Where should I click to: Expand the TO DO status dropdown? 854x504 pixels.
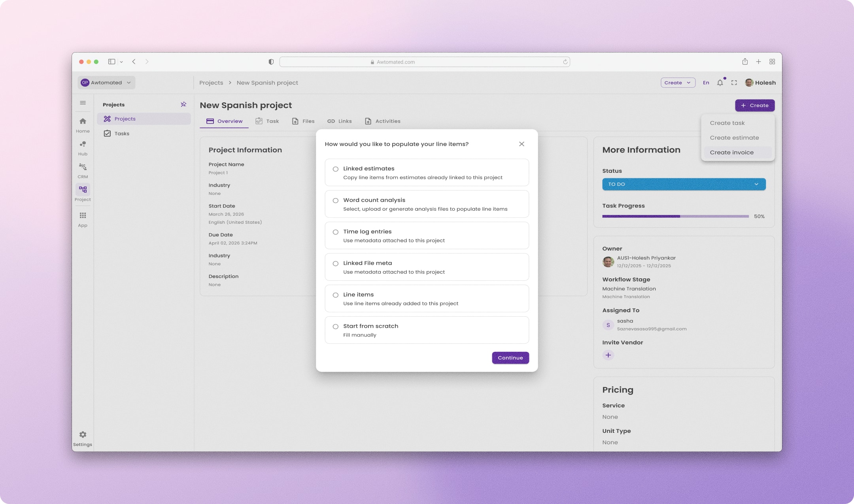click(x=684, y=184)
